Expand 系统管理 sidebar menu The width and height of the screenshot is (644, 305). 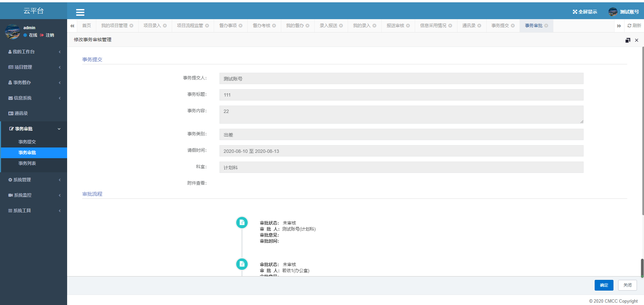point(34,180)
